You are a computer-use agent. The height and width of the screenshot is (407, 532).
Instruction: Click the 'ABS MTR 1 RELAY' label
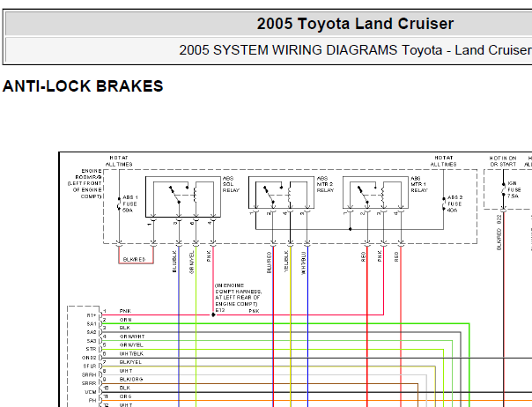(419, 184)
